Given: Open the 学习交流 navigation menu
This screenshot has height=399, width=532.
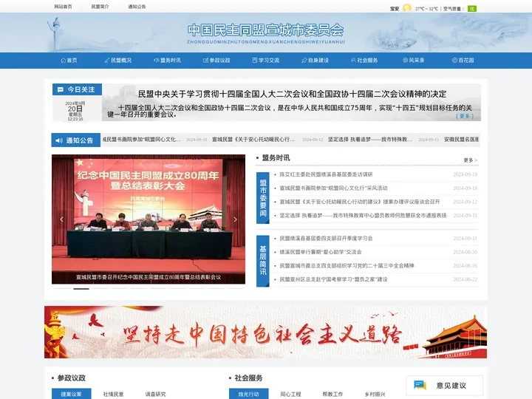Looking at the screenshot, I should 266,61.
